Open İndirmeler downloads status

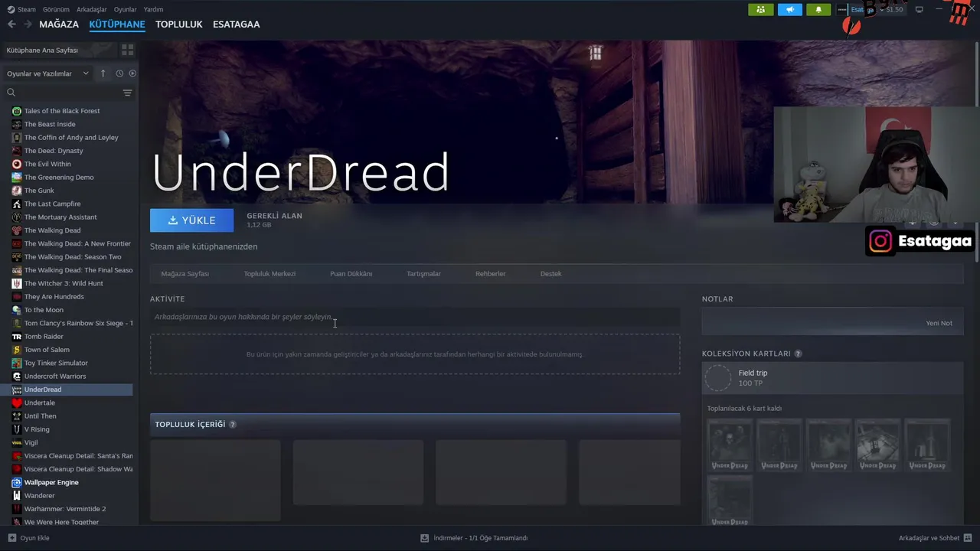(474, 538)
